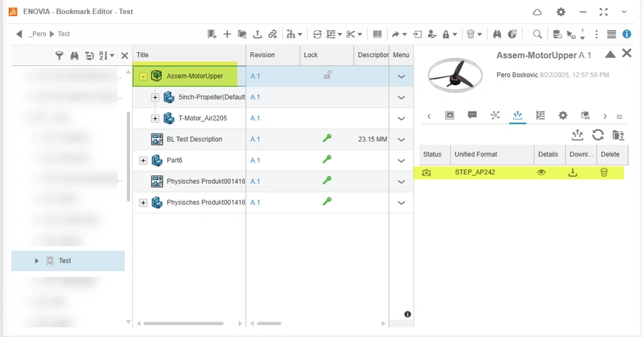Click the propeller thumbnail in info panel
The image size is (644, 337).
coord(455,76)
